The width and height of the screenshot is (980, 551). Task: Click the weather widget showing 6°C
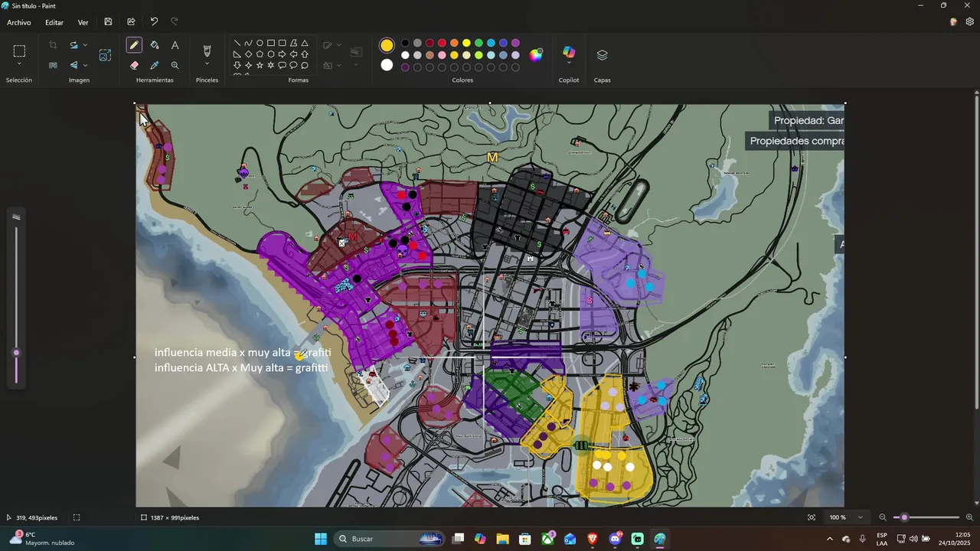(41, 539)
